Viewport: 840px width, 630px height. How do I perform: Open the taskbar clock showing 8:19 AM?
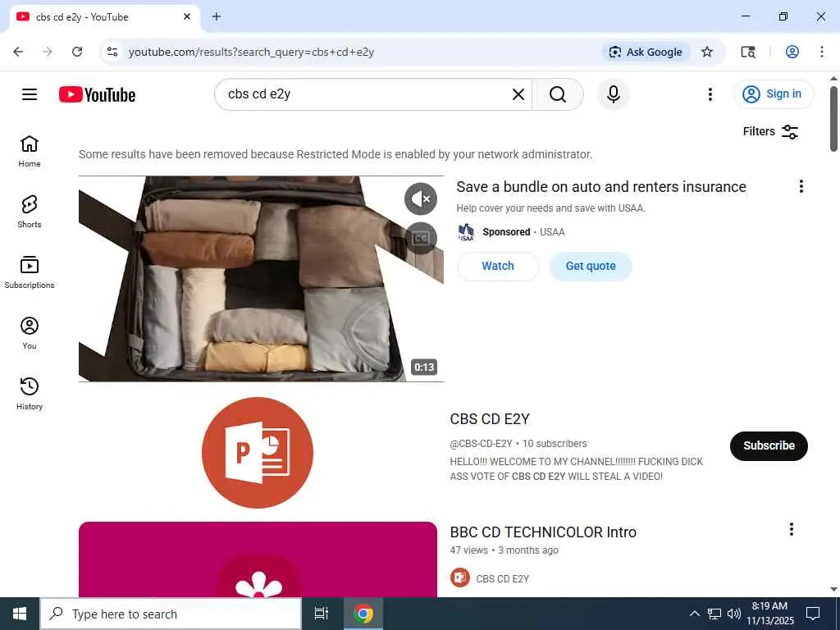pyautogui.click(x=770, y=614)
